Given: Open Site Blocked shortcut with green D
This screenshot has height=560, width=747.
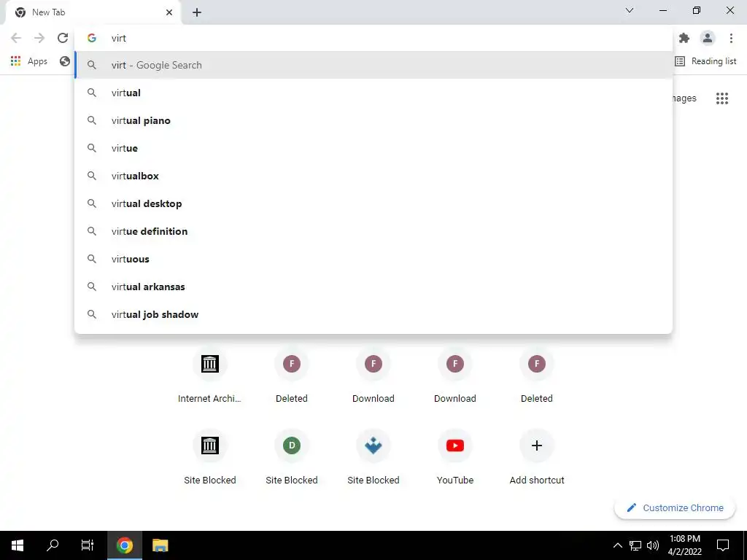Looking at the screenshot, I should pyautogui.click(x=292, y=458).
